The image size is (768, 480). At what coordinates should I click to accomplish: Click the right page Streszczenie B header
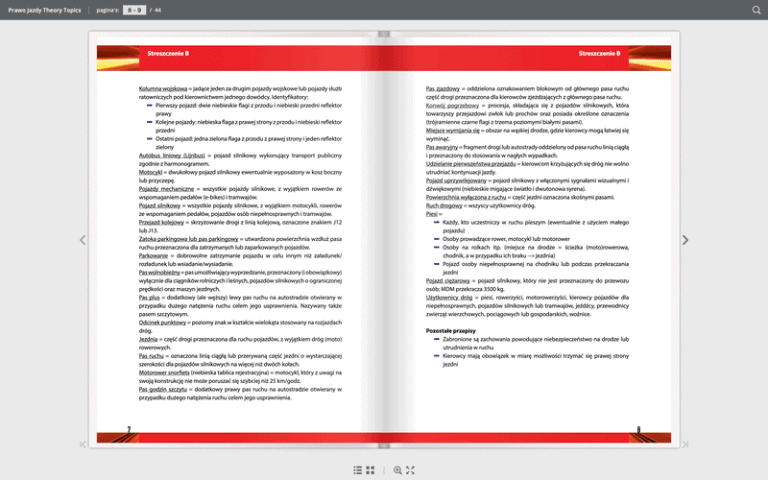[x=599, y=53]
